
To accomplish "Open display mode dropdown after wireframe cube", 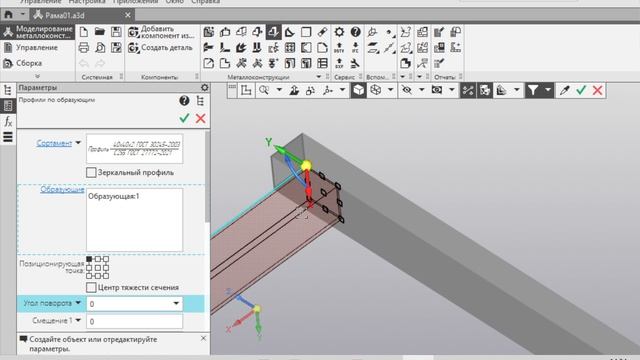I will [x=390, y=90].
